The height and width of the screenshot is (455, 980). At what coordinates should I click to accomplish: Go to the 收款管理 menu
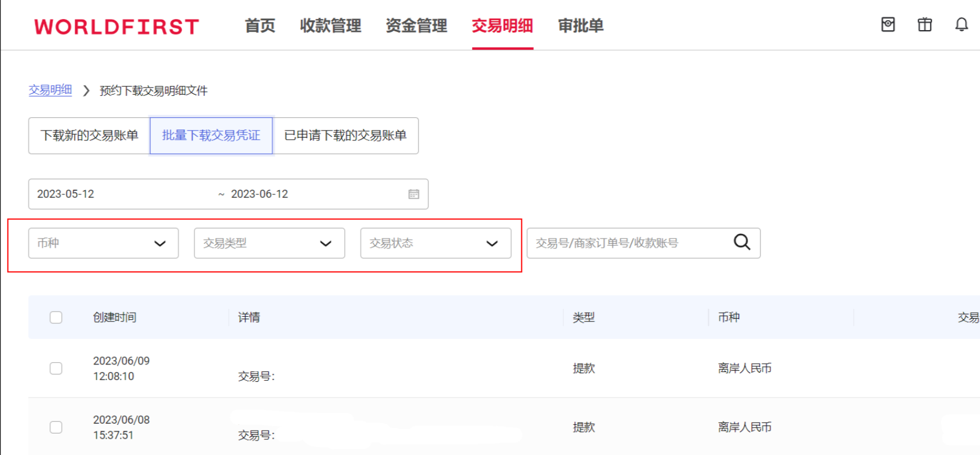pos(330,26)
